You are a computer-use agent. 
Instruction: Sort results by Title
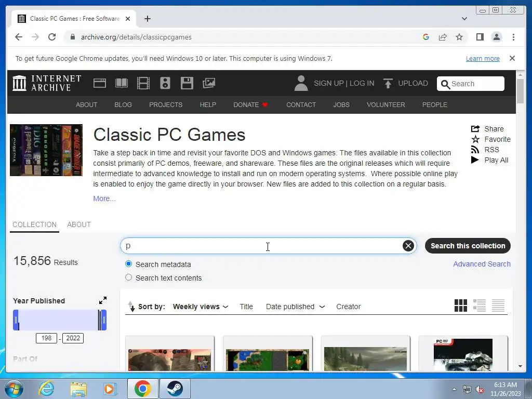click(x=246, y=307)
